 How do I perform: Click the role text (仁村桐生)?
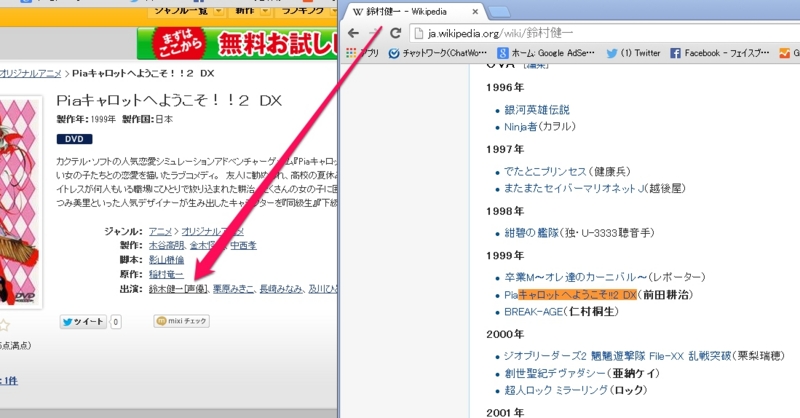(591, 311)
